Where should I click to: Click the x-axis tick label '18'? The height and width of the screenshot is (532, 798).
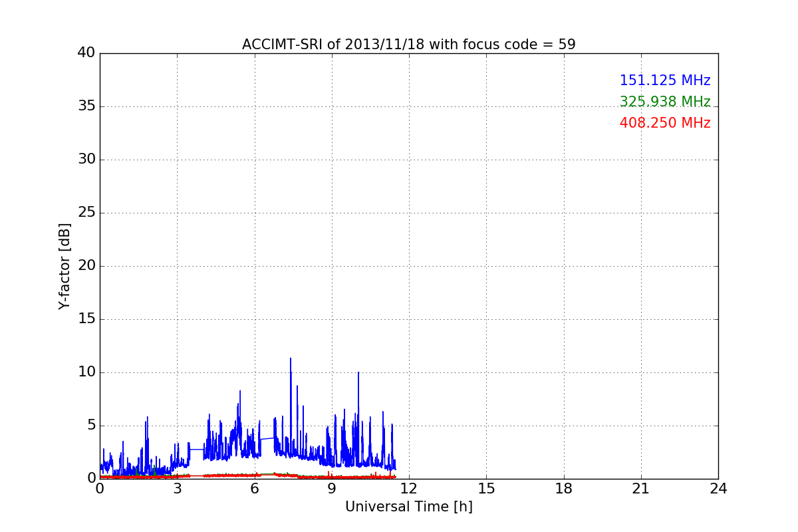click(564, 489)
